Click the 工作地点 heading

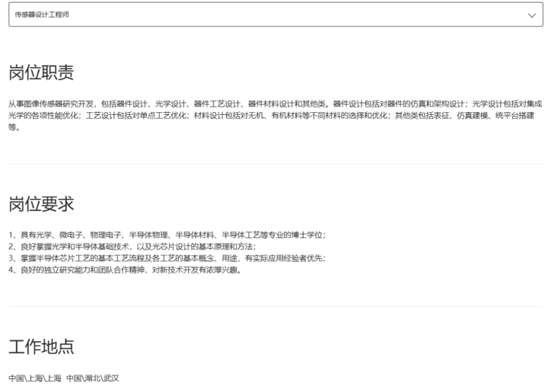click(41, 347)
